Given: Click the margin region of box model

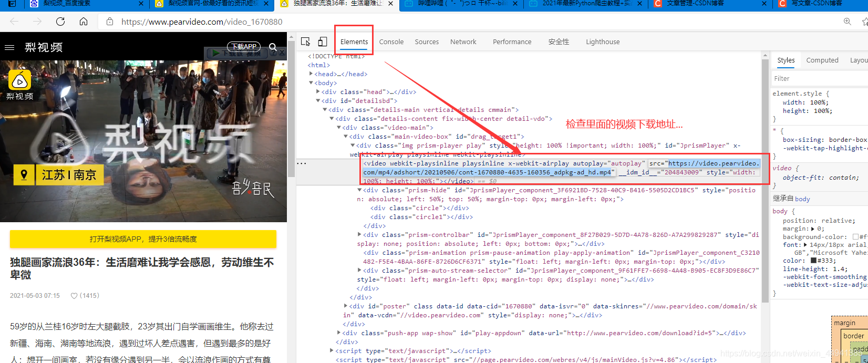Looking at the screenshot, I should (844, 323).
